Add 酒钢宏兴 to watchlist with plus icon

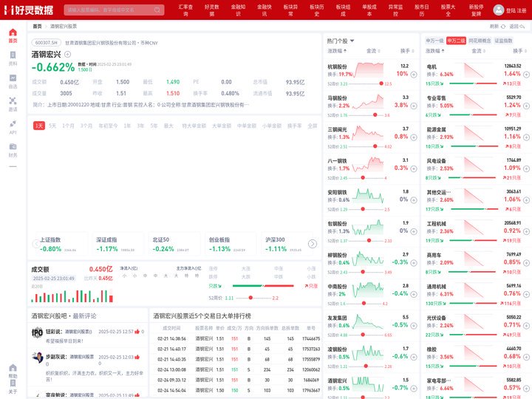coord(67,54)
